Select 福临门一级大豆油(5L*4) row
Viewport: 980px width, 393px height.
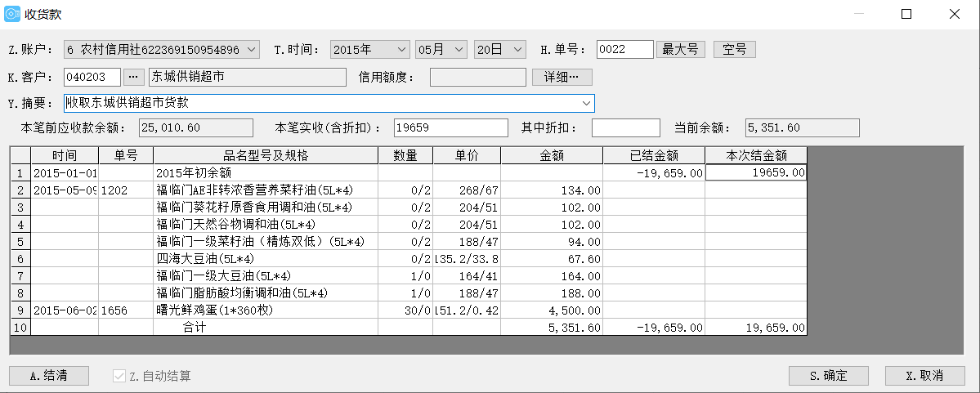tap(266, 275)
